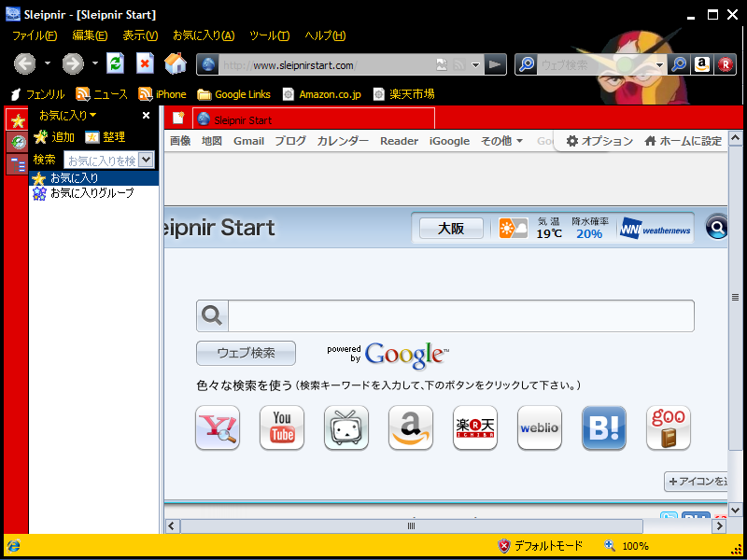
Task: Click the magnifier search engine icon in the search box
Action: point(527,64)
